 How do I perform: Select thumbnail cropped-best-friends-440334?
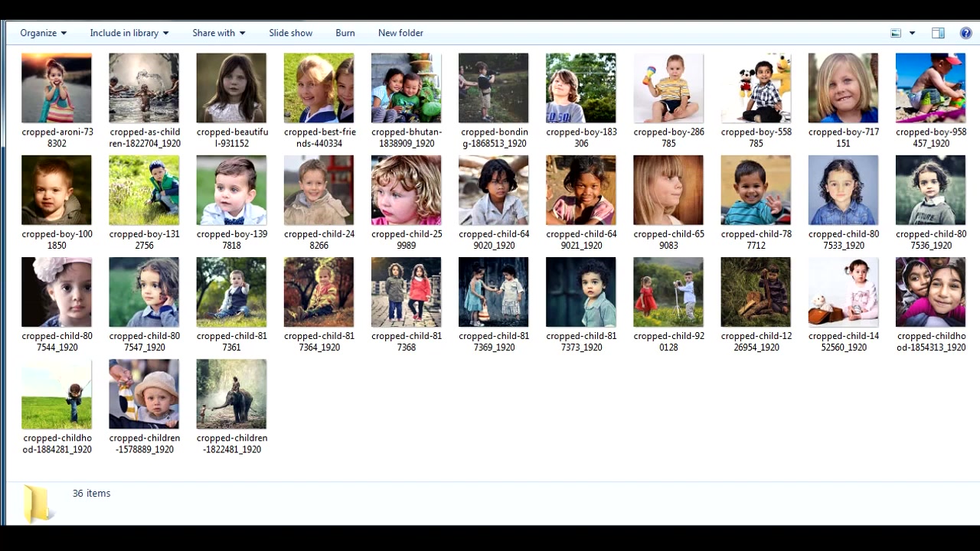coord(318,87)
